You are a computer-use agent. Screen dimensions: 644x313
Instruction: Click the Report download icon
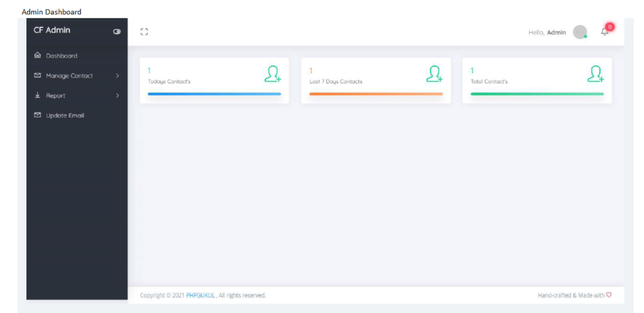tap(37, 95)
